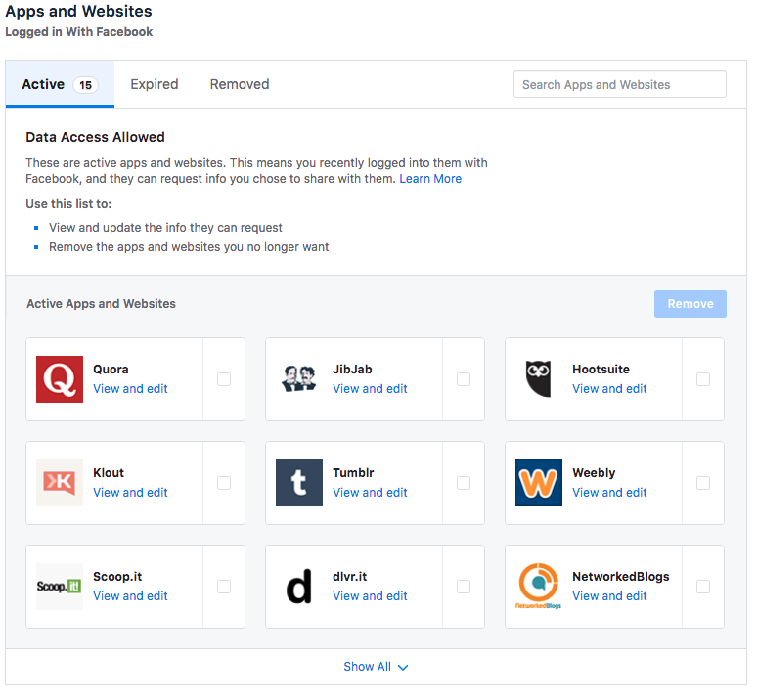This screenshot has height=700, width=757.
Task: Open View and edit for Klout
Action: [130, 493]
